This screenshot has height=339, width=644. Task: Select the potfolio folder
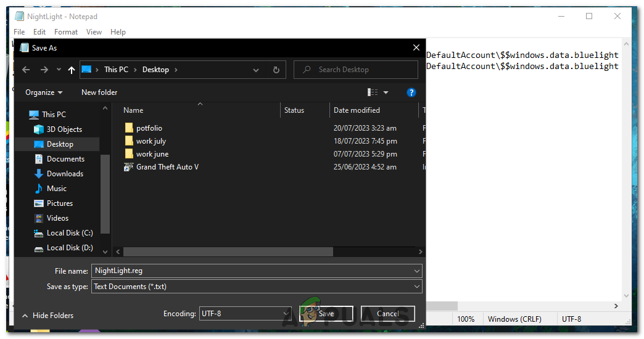click(149, 128)
